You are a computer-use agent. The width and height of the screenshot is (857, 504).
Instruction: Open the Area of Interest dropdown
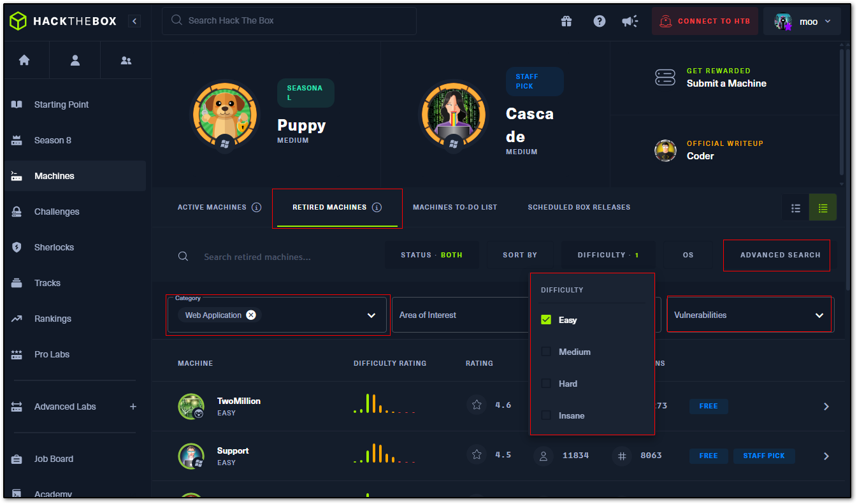460,315
